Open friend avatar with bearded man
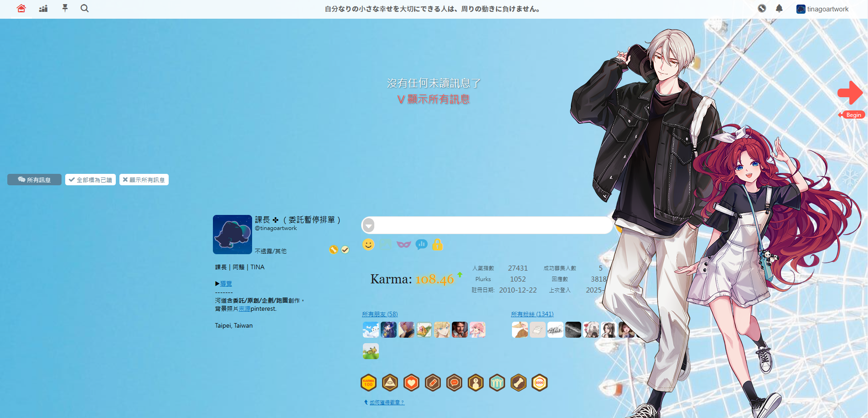 coord(460,329)
